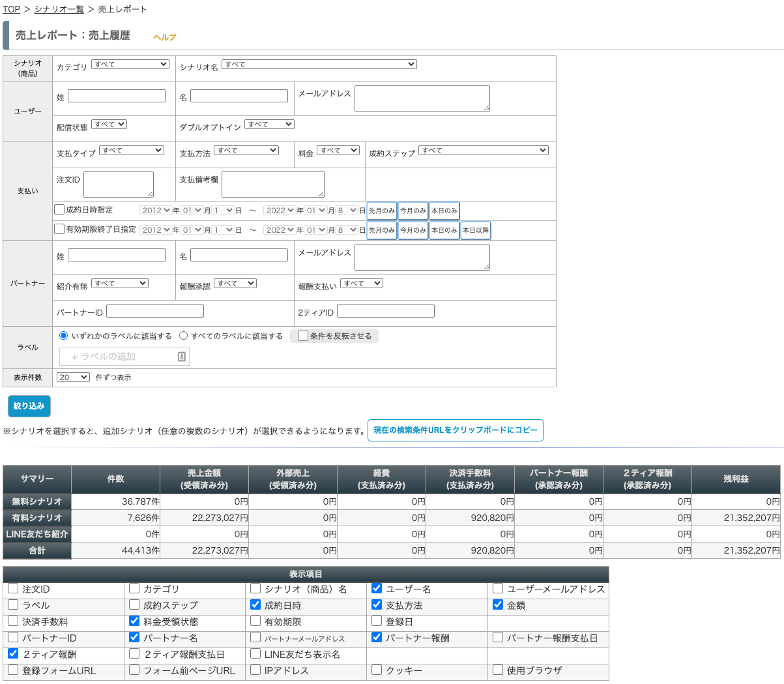Screen dimensions: 784x684
Task: Open the 支払方法 dropdown
Action: pyautogui.click(x=246, y=151)
